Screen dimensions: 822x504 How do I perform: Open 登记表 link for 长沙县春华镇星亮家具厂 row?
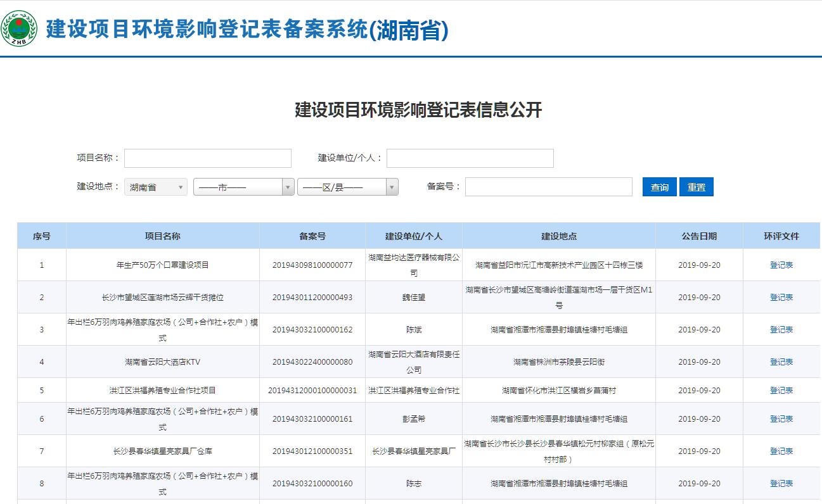coord(781,451)
